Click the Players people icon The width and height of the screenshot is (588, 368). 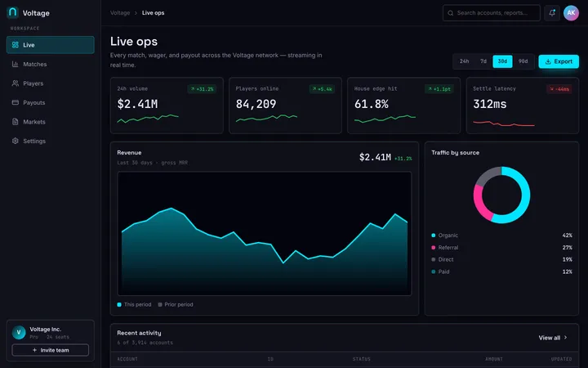[x=15, y=83]
